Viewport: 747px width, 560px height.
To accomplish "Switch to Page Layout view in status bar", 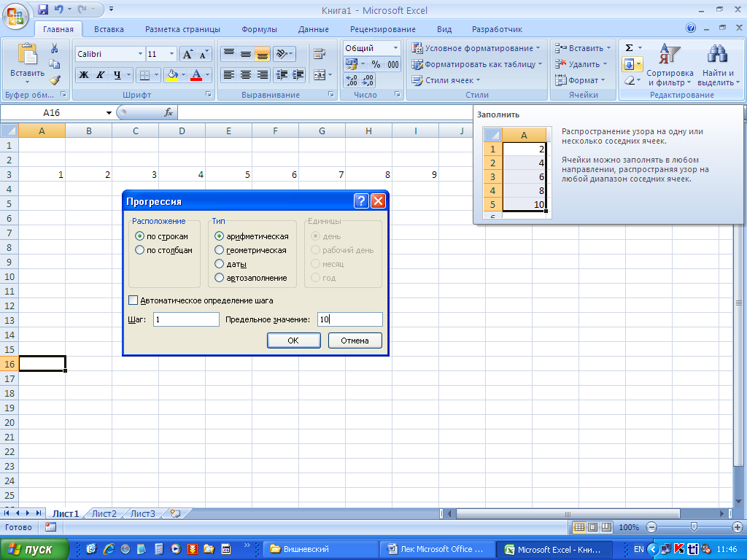I will click(592, 527).
